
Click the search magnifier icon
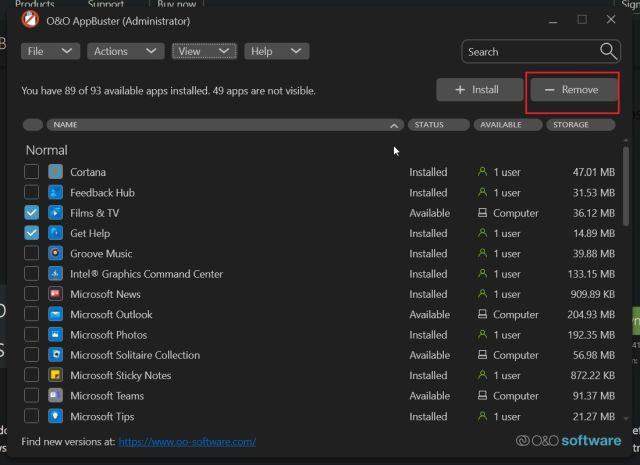(x=608, y=51)
